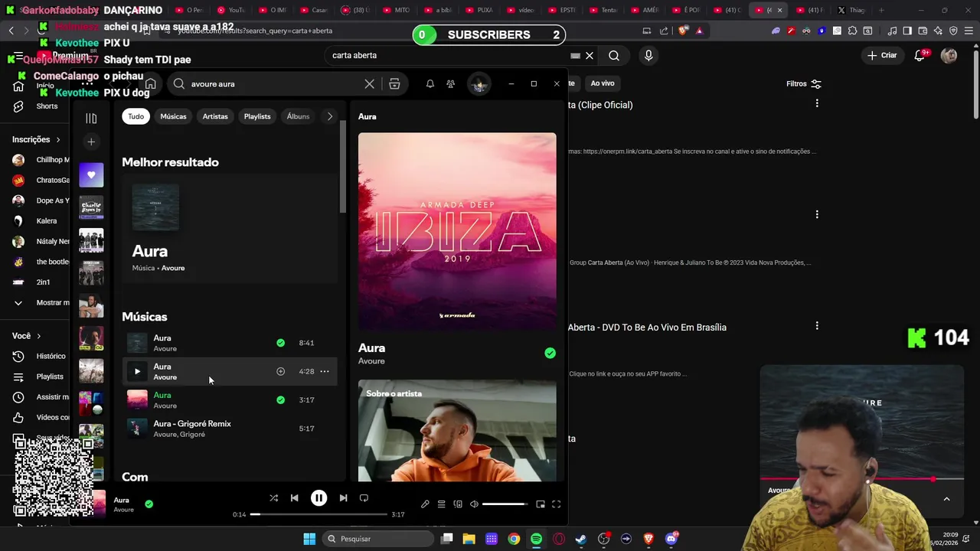Open connect to a device in Spotify
This screenshot has height=551, width=980.
tap(458, 504)
